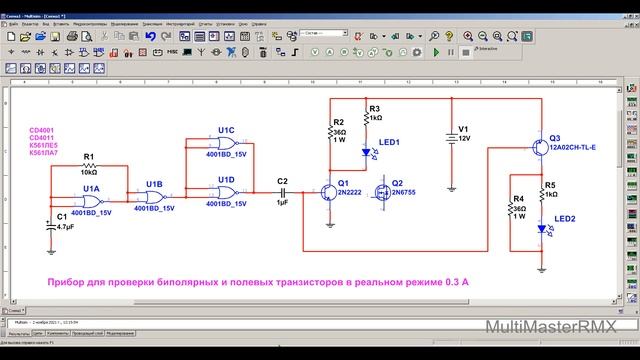Place a voltage probe (V circle)
The width and height of the screenshot is (640, 360).
[x=315, y=52]
